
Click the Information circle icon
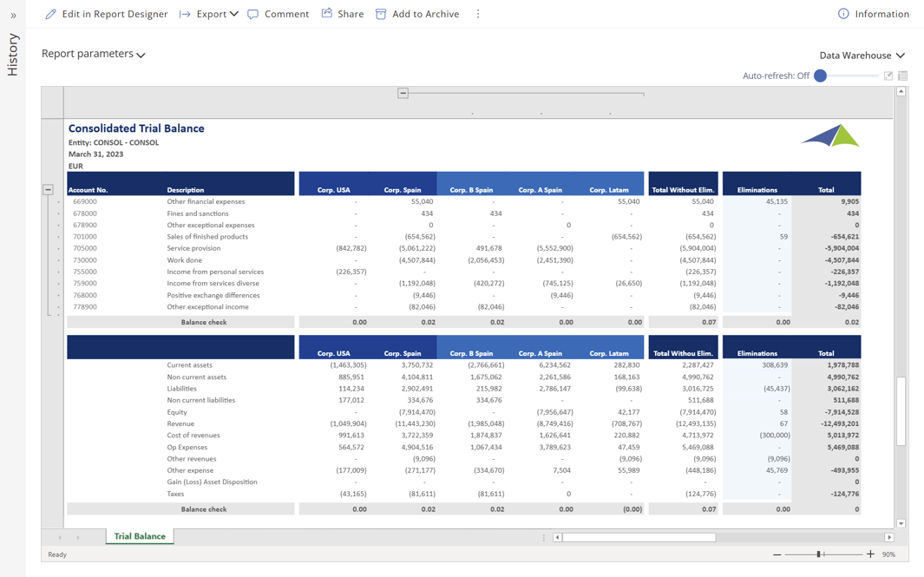pyautogui.click(x=843, y=14)
